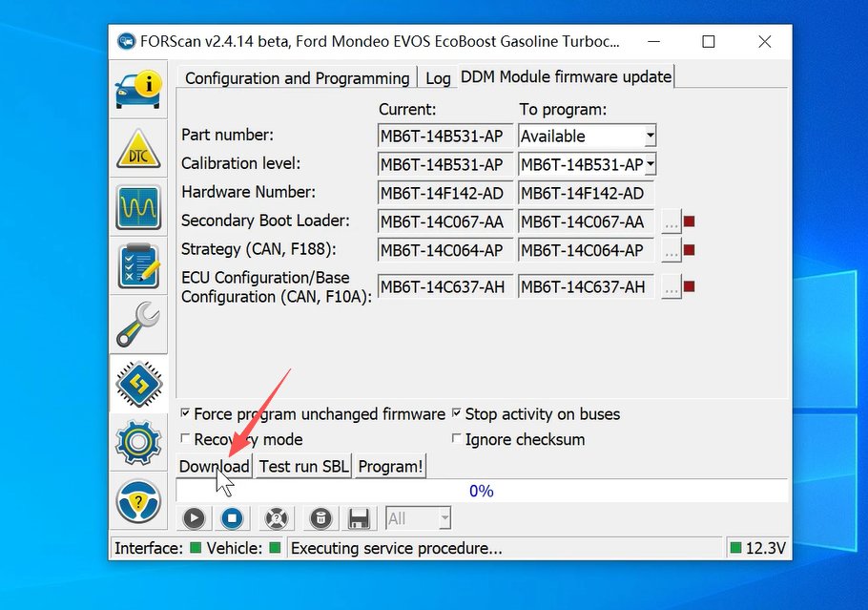Enable the Recovery mode checkbox

pos(186,440)
